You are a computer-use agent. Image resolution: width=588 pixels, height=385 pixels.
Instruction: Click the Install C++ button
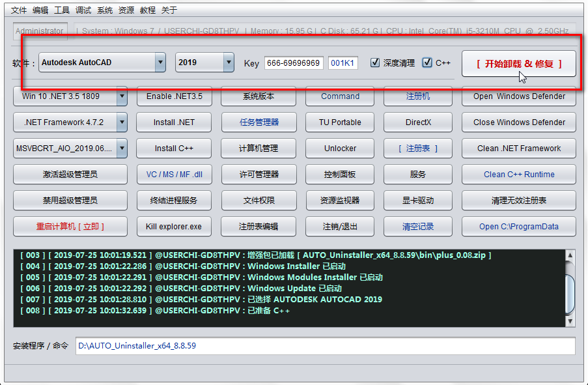174,149
